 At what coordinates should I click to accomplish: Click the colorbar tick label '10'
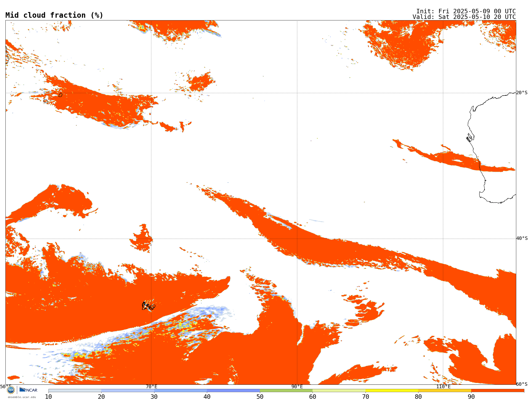point(49,397)
